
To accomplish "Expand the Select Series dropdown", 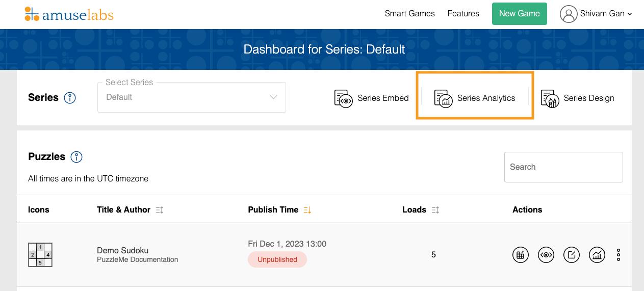I will click(x=192, y=97).
